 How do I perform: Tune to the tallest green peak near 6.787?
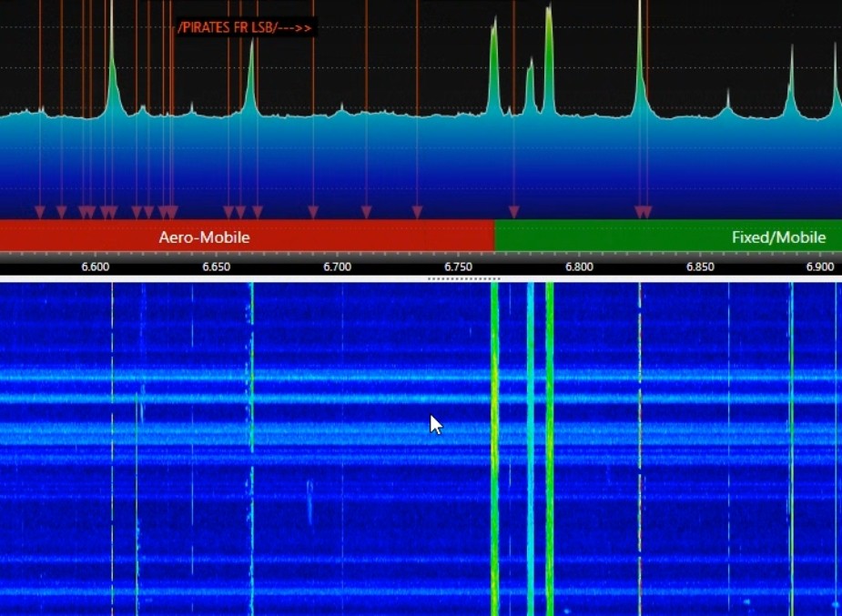click(549, 59)
